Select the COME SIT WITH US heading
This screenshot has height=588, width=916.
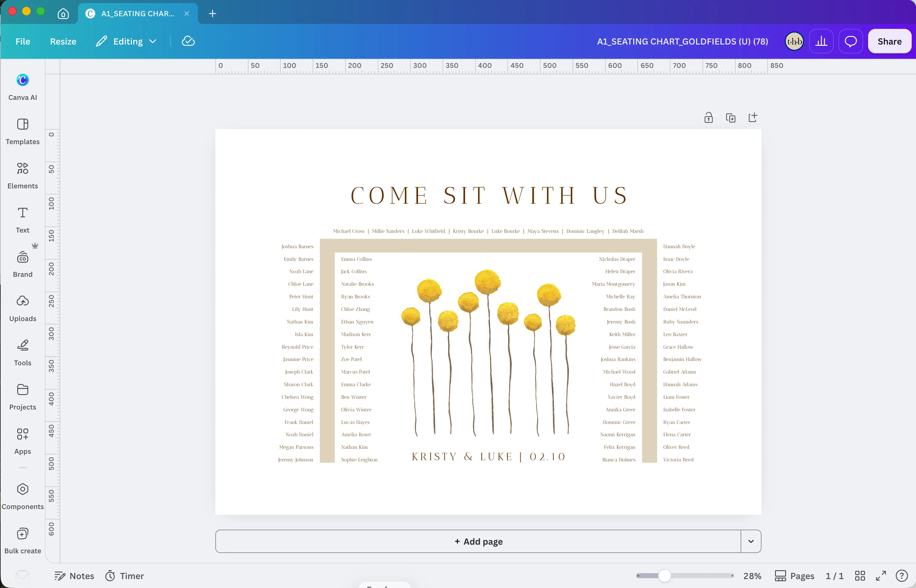coord(489,195)
